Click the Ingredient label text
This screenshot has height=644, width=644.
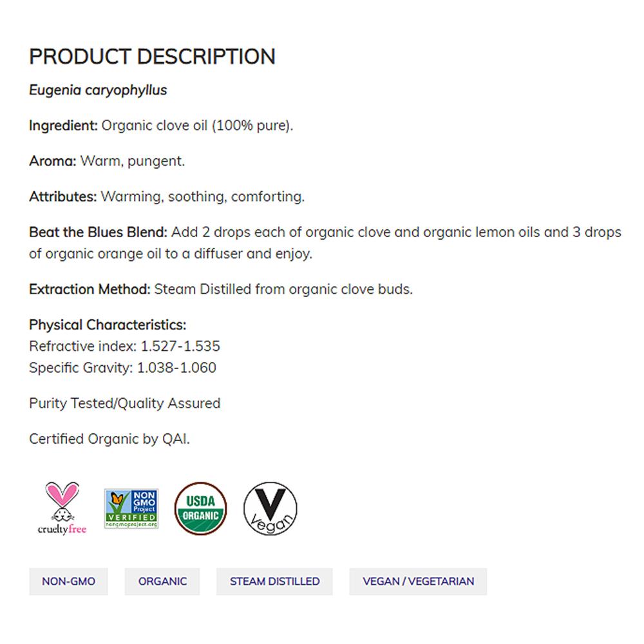[x=63, y=126]
